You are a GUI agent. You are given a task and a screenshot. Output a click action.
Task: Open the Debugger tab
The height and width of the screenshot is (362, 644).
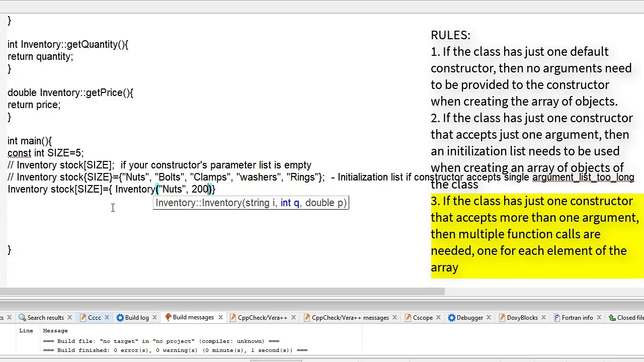click(x=469, y=318)
